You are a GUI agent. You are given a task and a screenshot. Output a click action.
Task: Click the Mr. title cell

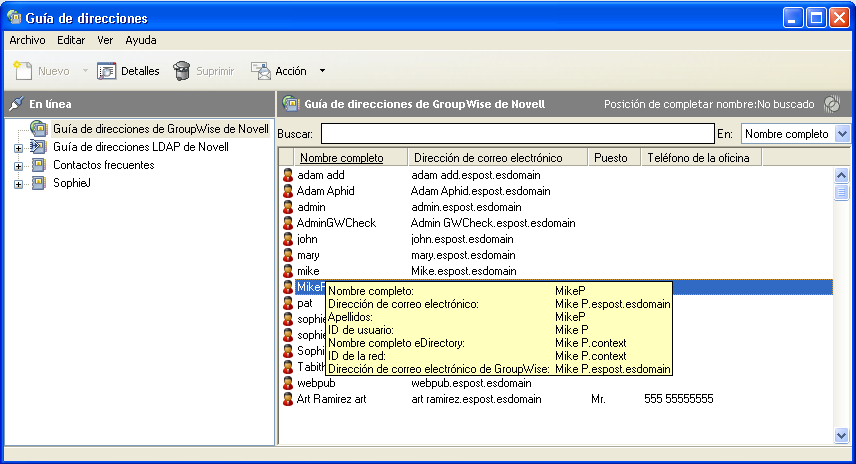[598, 399]
